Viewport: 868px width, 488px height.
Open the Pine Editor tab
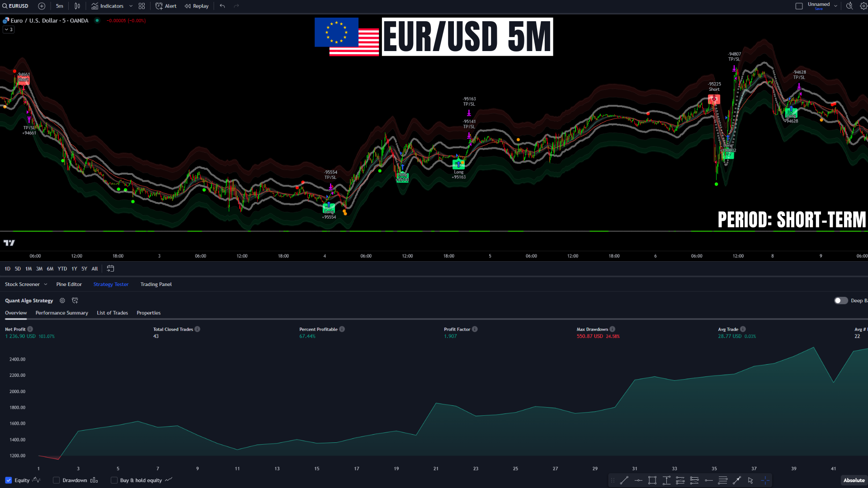point(69,284)
